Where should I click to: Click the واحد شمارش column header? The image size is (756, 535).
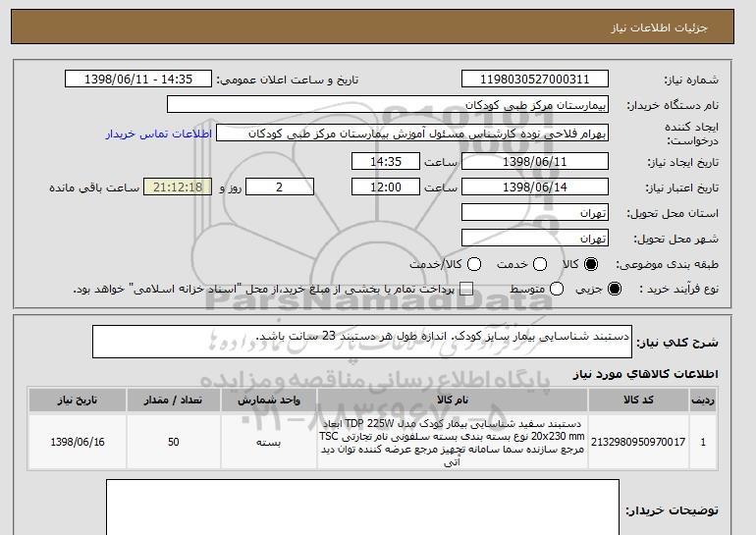(269, 401)
